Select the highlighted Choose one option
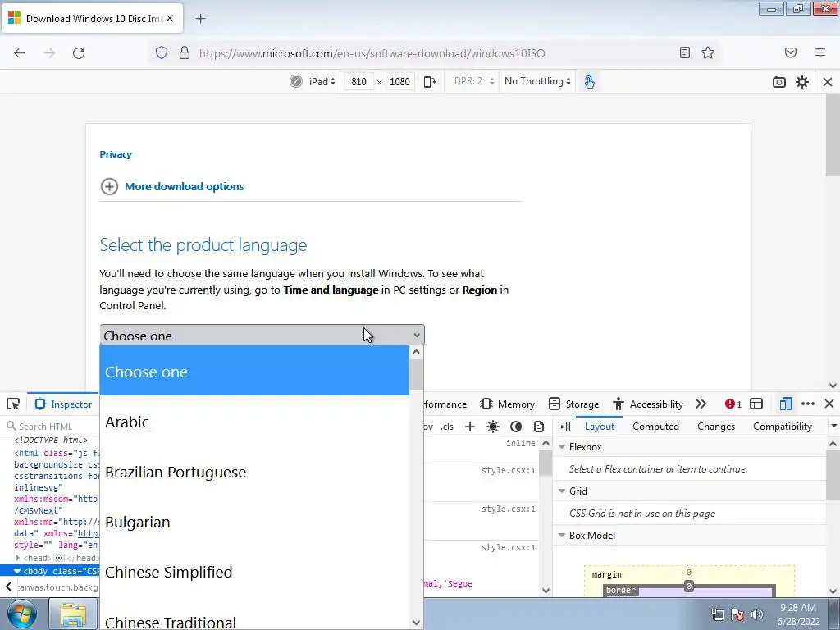 click(254, 372)
